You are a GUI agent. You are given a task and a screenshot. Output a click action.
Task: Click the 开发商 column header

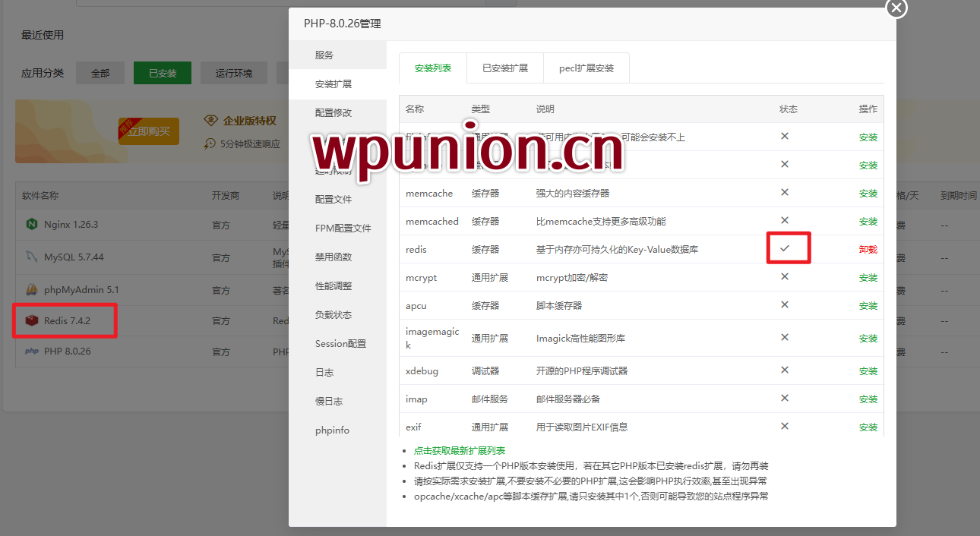226,196
